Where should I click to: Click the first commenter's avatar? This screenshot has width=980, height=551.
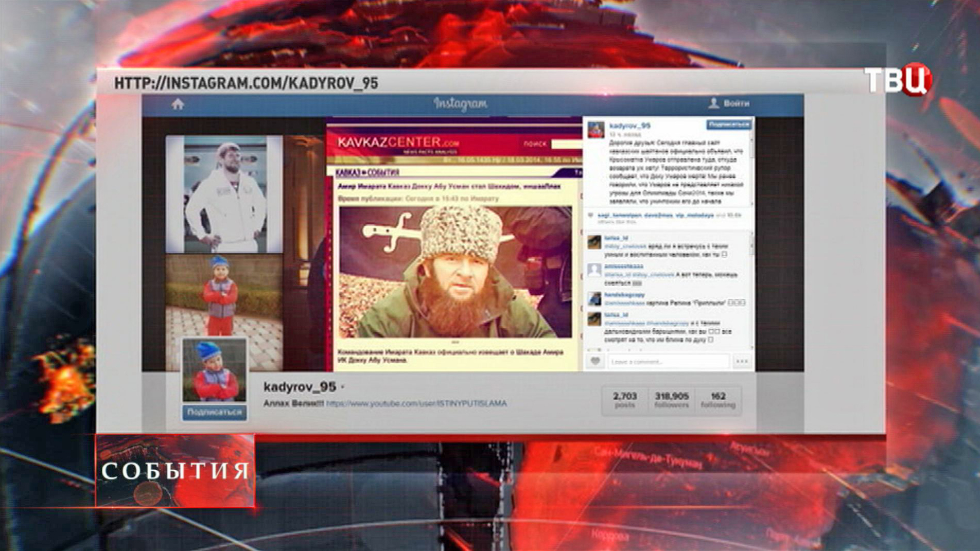click(594, 242)
